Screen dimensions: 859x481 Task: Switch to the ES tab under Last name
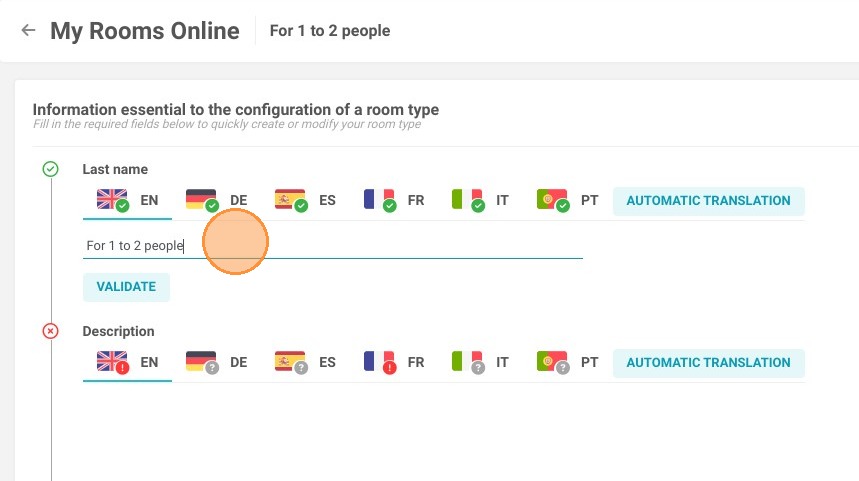[305, 200]
